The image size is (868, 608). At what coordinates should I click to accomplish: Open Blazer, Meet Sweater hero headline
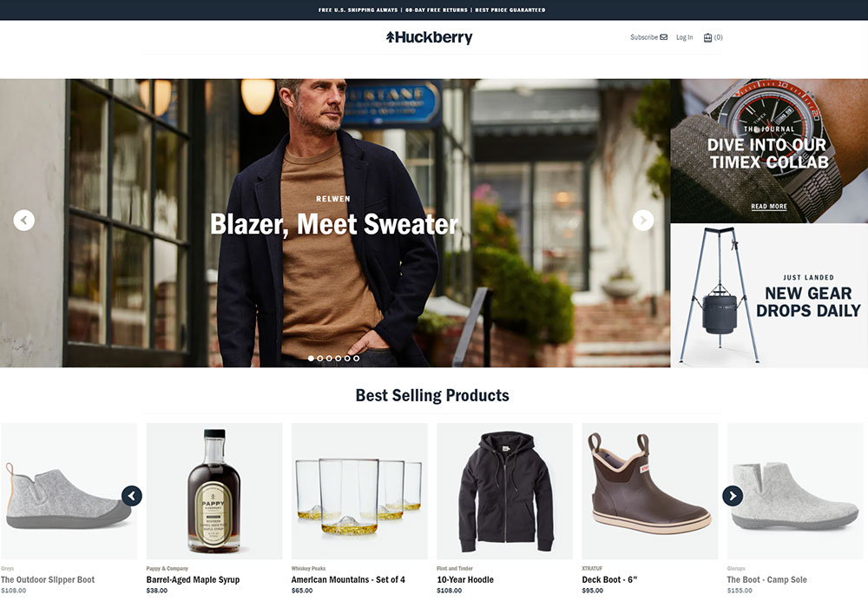coord(334,224)
